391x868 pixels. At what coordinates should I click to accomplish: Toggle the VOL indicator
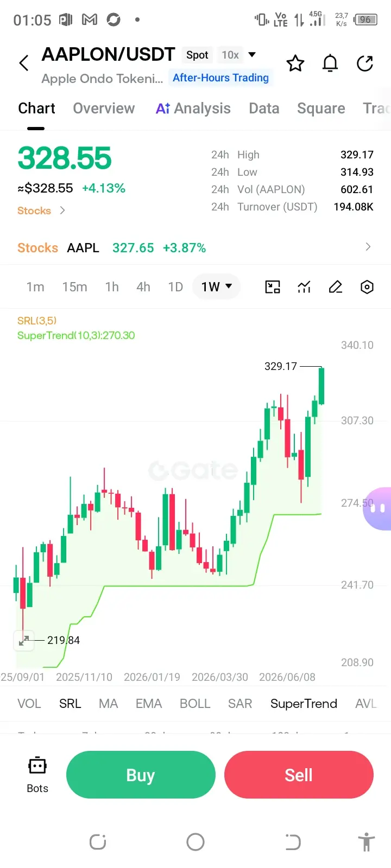tap(29, 704)
